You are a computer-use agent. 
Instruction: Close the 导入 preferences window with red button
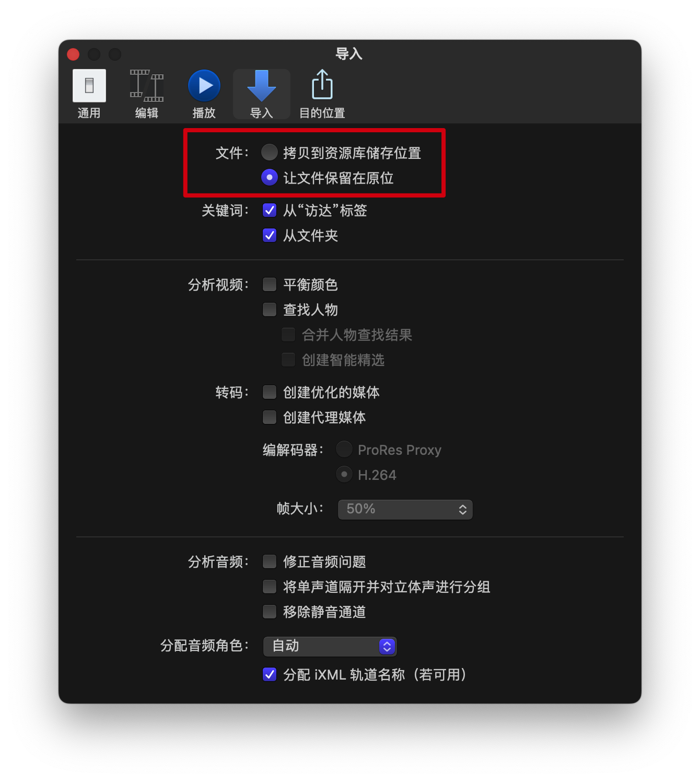[x=73, y=54]
